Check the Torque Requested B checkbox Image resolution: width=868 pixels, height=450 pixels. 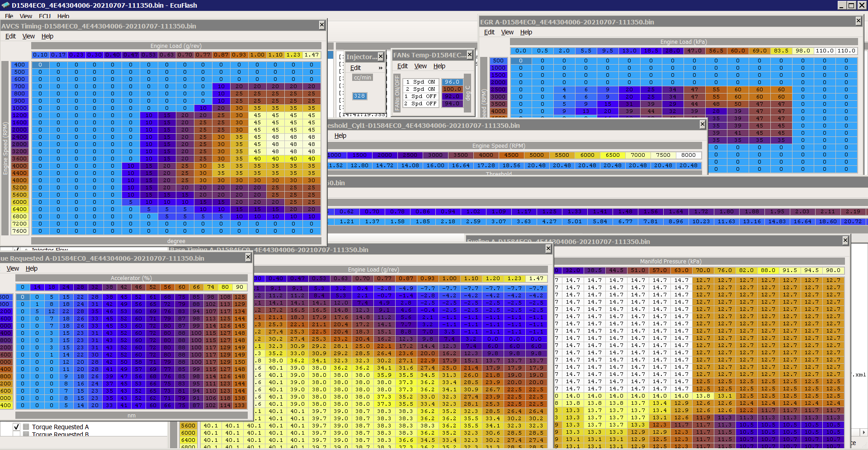pyautogui.click(x=16, y=434)
